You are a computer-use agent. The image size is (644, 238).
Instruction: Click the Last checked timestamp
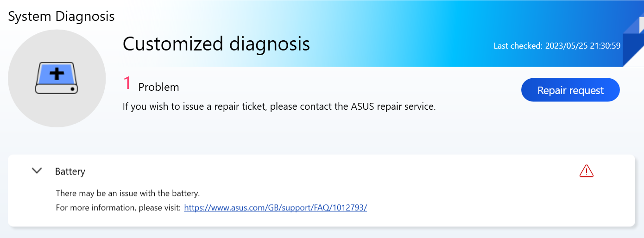(x=557, y=46)
